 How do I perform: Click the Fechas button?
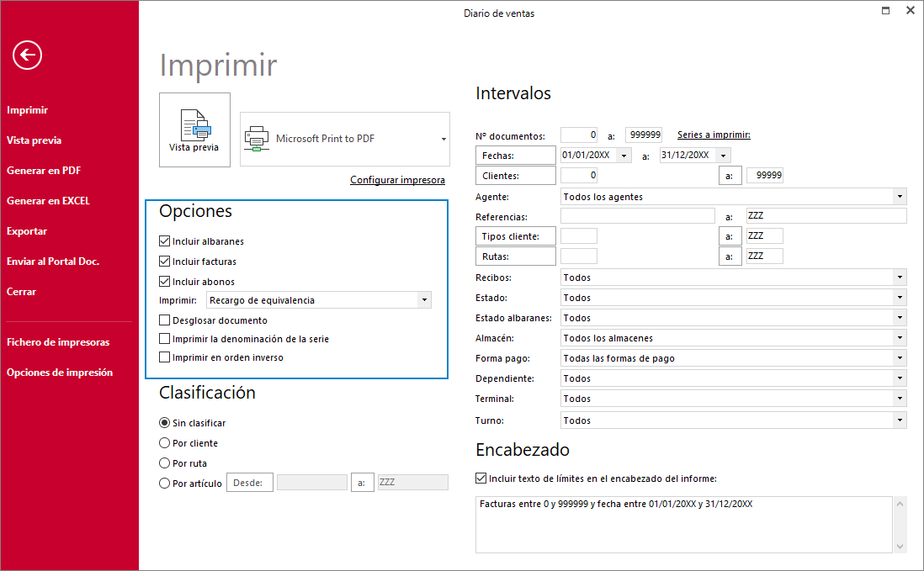516,156
